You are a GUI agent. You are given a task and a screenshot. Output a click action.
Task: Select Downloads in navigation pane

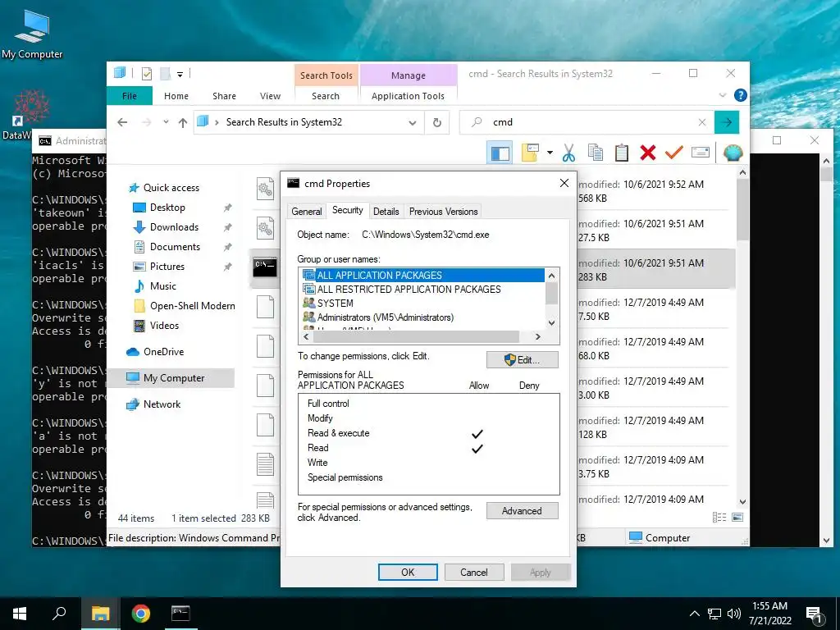[176, 227]
